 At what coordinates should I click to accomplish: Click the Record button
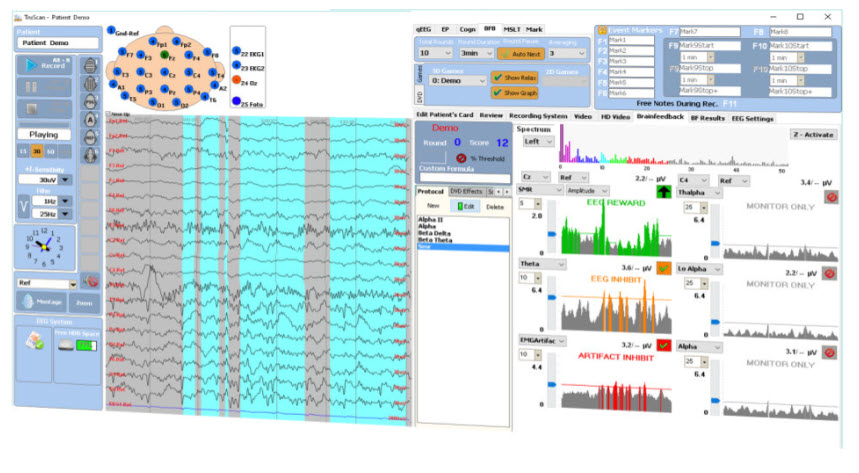coord(42,65)
